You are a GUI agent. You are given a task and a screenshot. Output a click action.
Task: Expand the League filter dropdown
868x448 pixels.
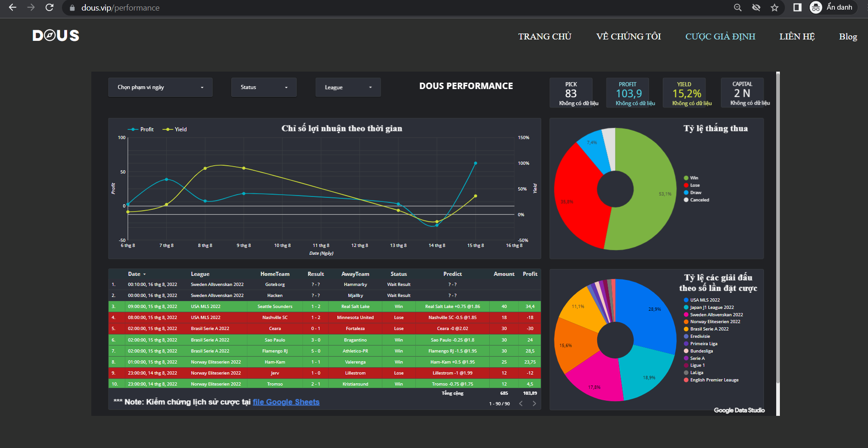348,87
